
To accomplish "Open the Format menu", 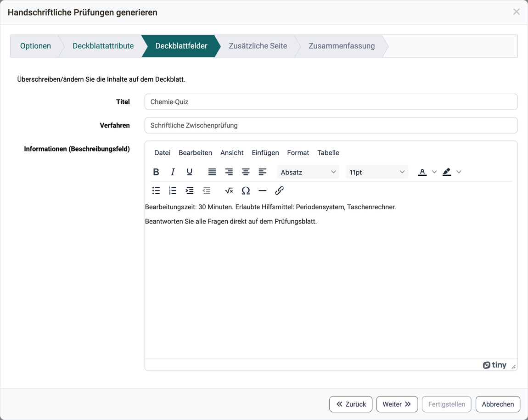I will tap(298, 153).
